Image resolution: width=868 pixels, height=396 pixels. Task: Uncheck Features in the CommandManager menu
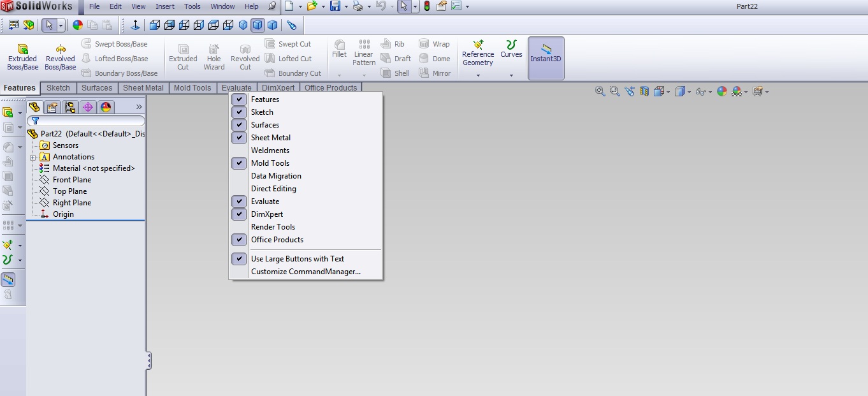(239, 99)
